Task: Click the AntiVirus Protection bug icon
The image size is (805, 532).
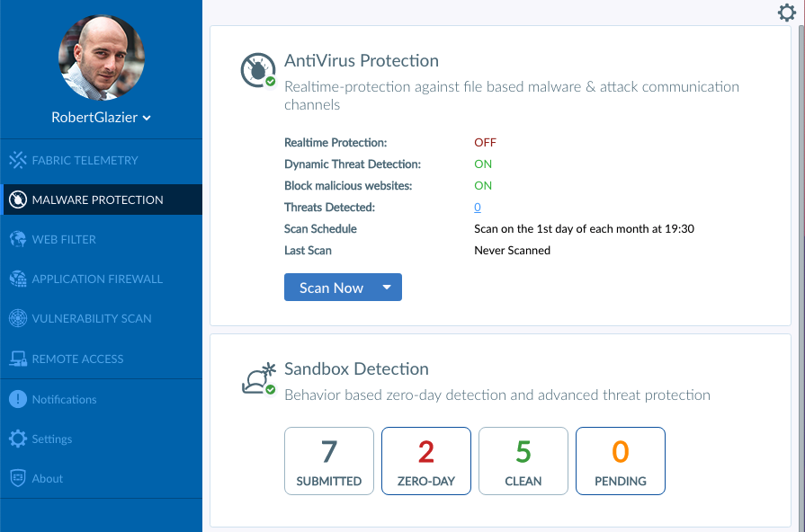Action: point(258,70)
